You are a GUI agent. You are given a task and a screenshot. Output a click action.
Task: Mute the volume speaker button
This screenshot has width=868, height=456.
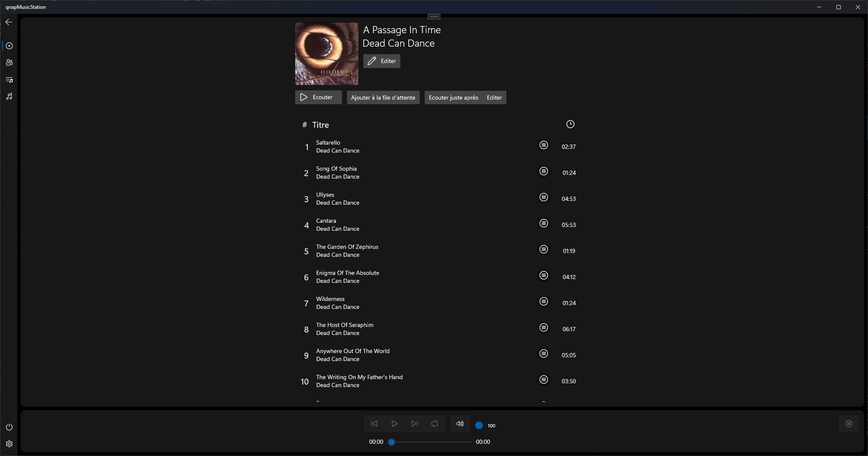click(x=460, y=424)
